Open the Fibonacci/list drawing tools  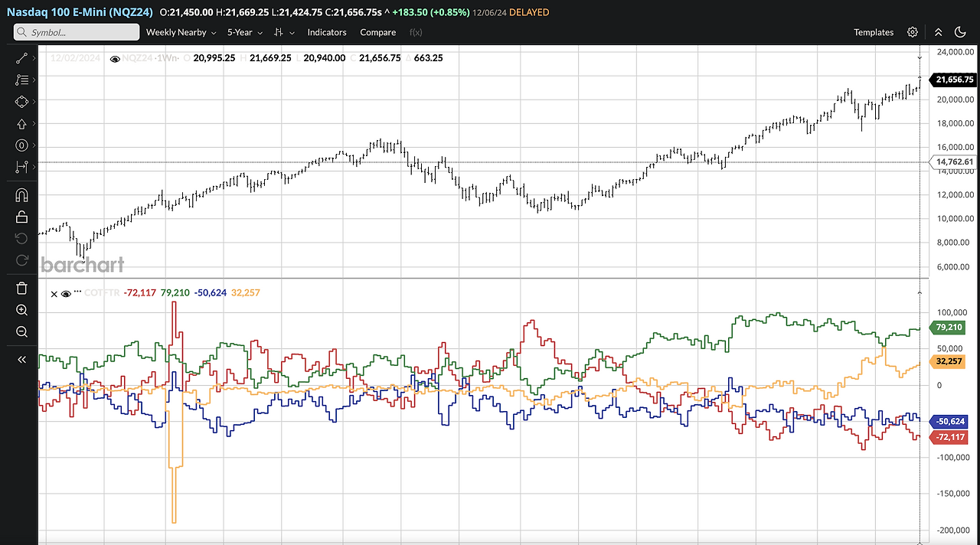[x=21, y=80]
